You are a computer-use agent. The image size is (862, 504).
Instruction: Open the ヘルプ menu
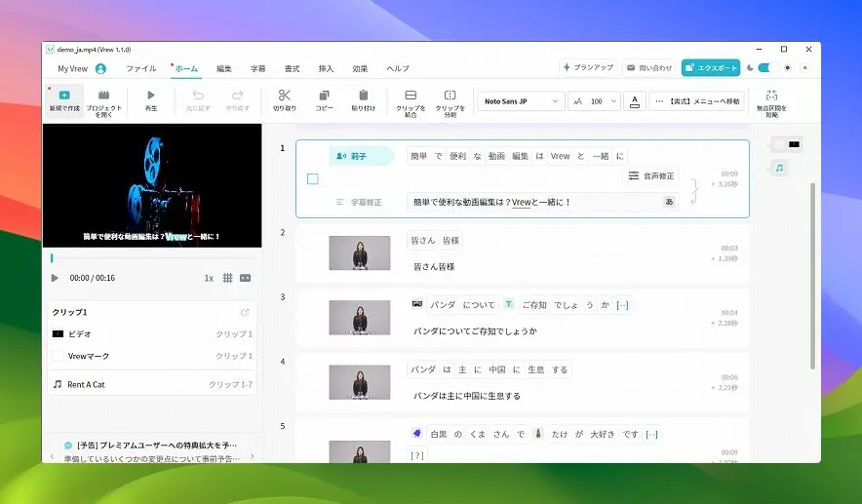coord(398,68)
